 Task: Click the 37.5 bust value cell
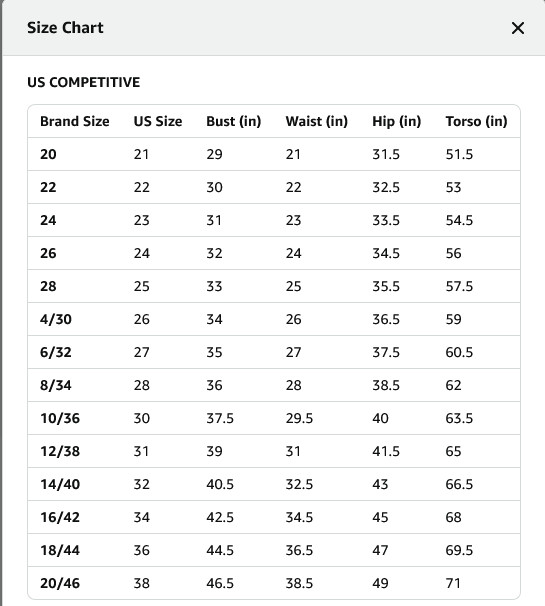(220, 418)
